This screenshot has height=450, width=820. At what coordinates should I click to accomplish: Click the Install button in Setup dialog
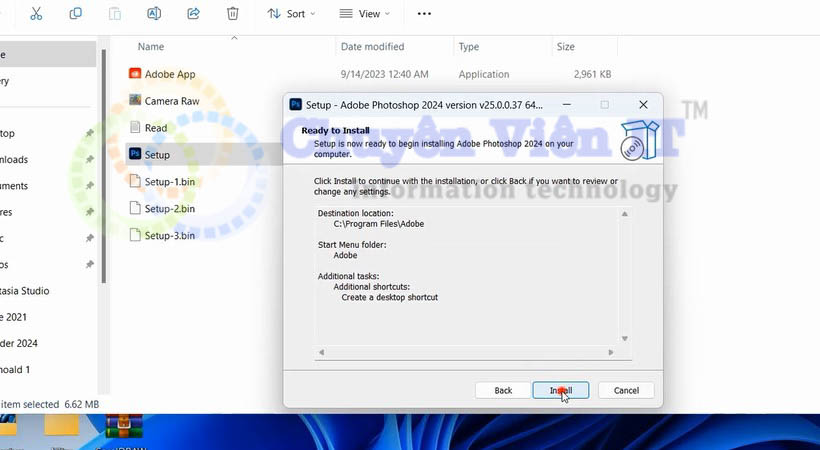pyautogui.click(x=561, y=390)
